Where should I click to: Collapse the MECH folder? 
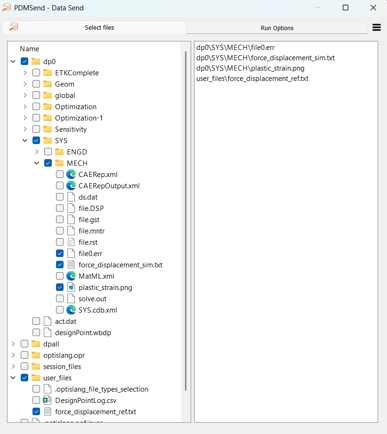coord(37,163)
